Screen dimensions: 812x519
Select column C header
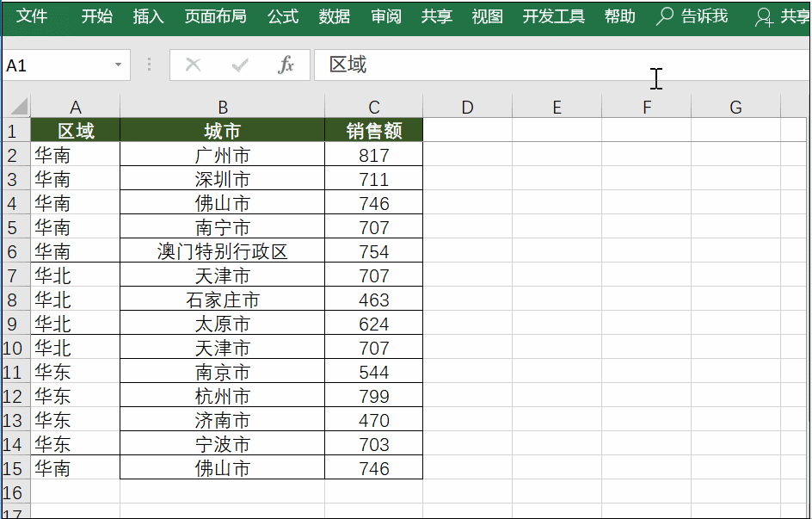coord(374,107)
